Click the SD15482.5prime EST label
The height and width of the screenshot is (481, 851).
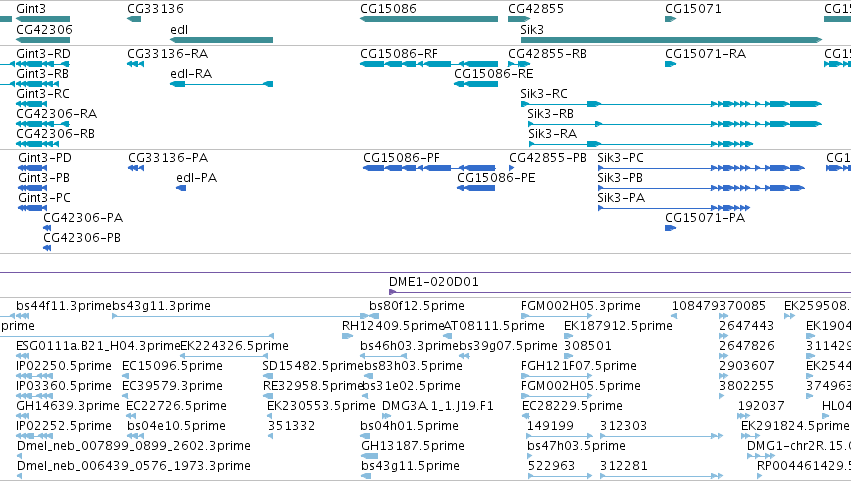pos(313,366)
